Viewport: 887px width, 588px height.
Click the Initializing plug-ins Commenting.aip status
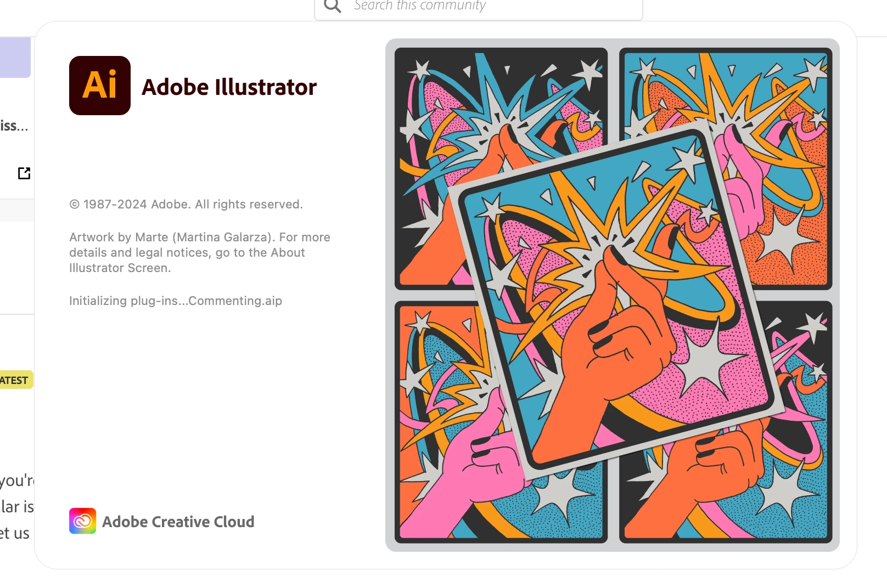176,301
